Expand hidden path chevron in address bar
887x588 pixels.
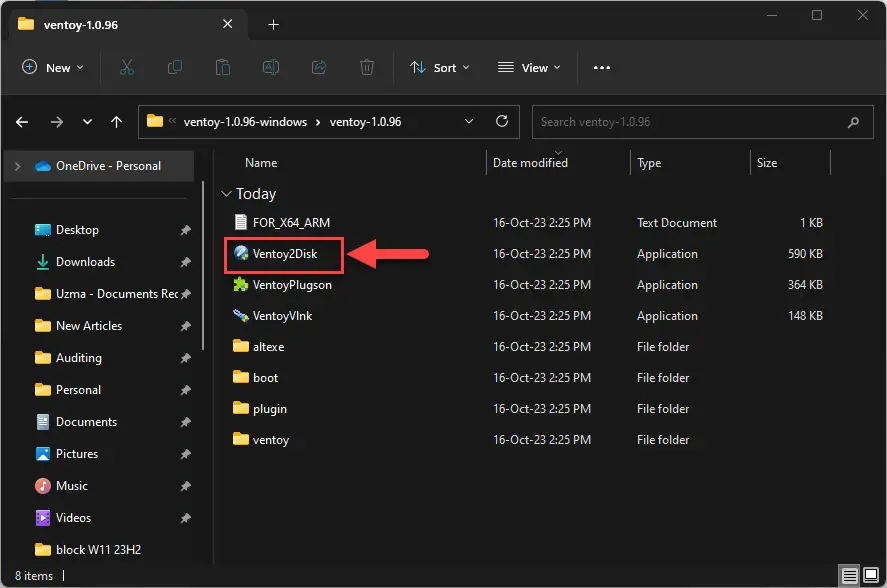[x=172, y=120]
